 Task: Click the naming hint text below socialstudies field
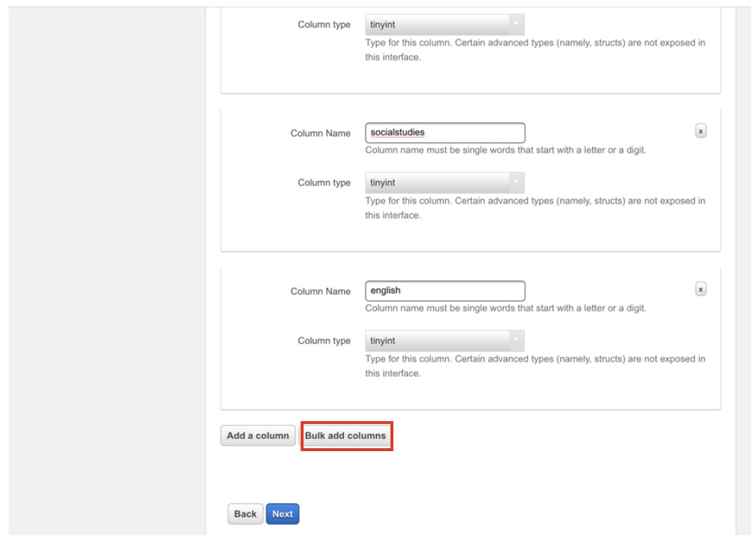pyautogui.click(x=505, y=150)
